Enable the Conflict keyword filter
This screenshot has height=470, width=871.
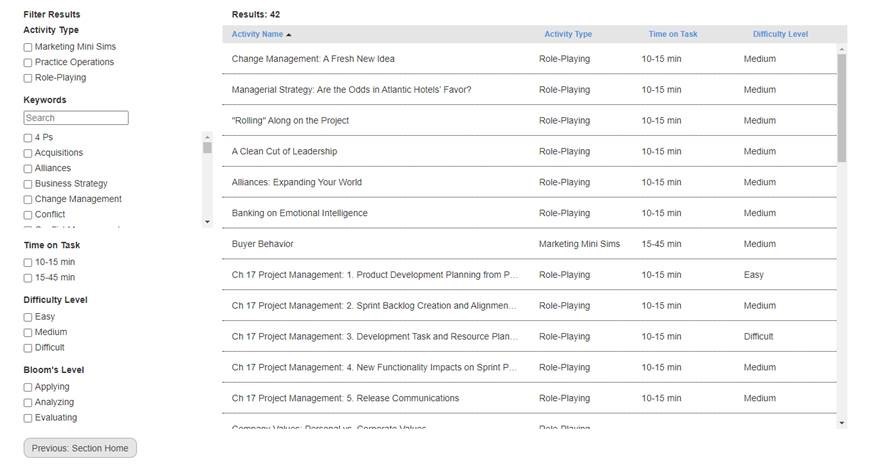[x=28, y=215]
